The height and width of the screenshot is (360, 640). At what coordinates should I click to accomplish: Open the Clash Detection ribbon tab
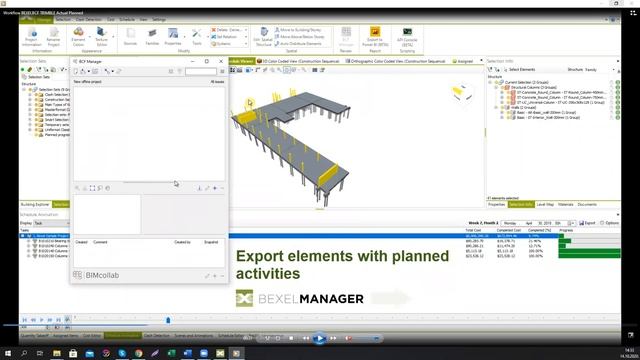click(x=89, y=20)
